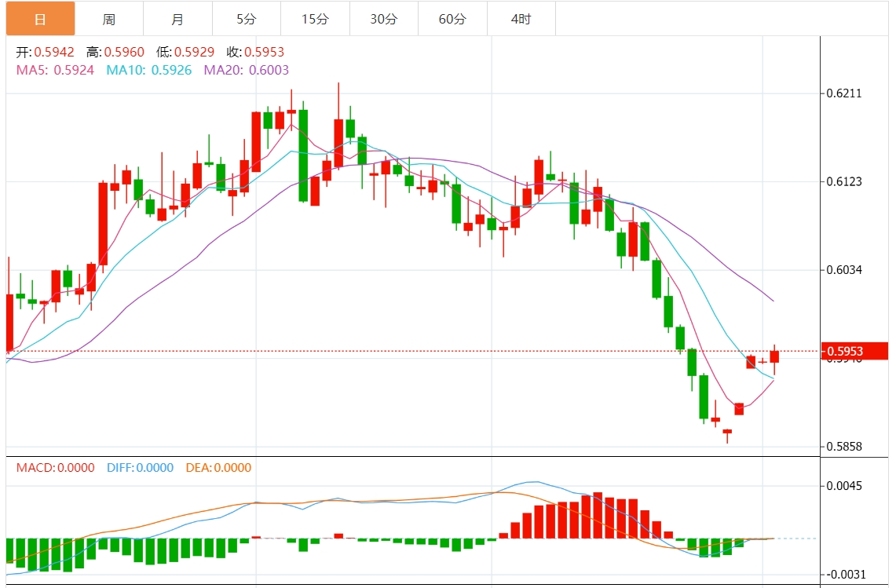The height and width of the screenshot is (588, 896).
Task: Click the MACD value label
Action: pyautogui.click(x=55, y=468)
